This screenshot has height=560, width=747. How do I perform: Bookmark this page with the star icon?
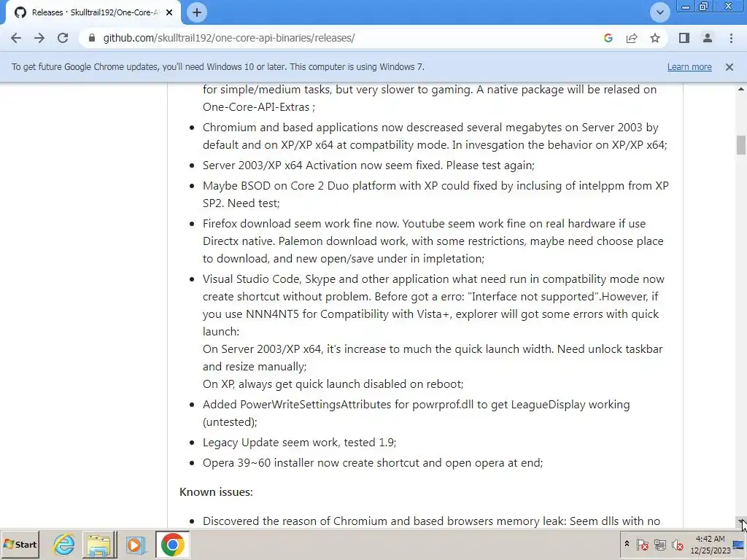click(x=655, y=38)
